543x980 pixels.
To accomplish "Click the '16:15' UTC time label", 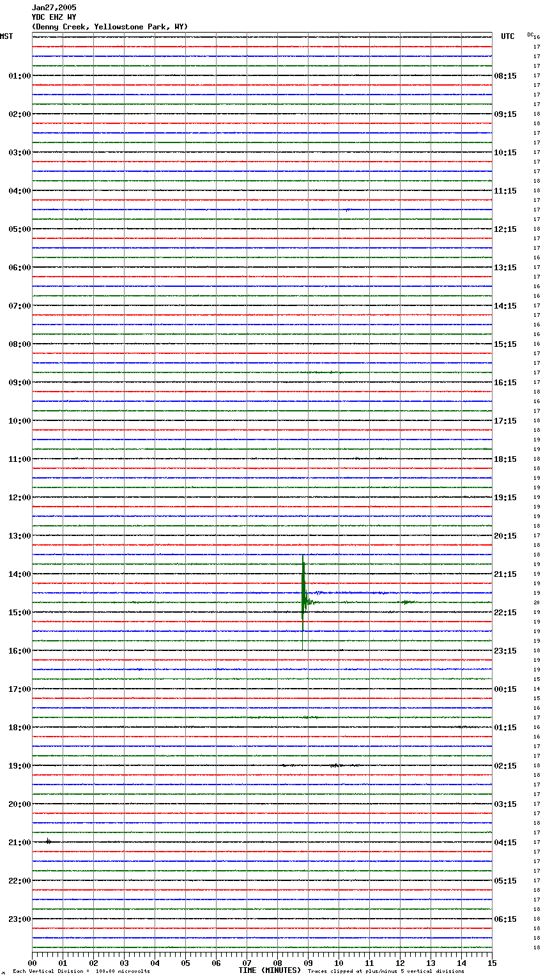I will (x=505, y=383).
